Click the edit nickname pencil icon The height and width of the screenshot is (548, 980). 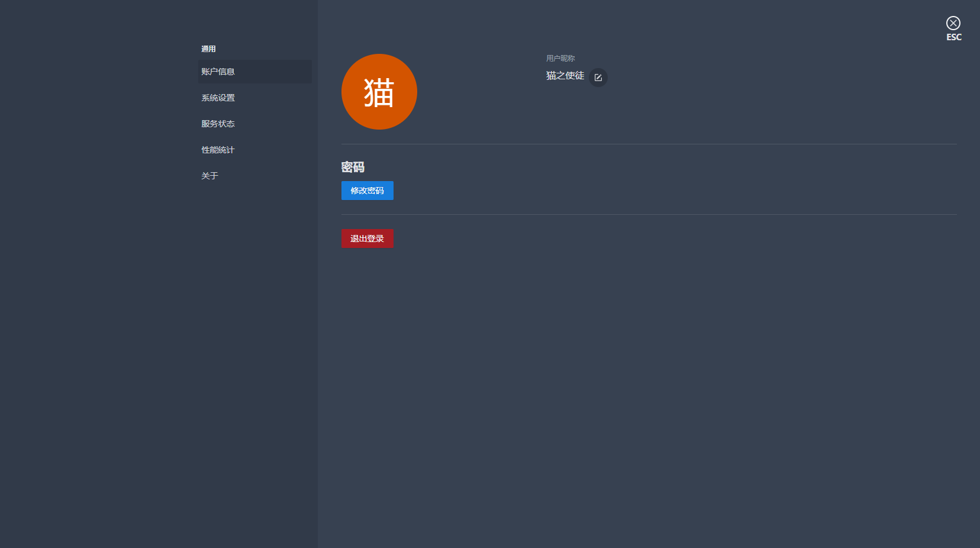pyautogui.click(x=598, y=78)
